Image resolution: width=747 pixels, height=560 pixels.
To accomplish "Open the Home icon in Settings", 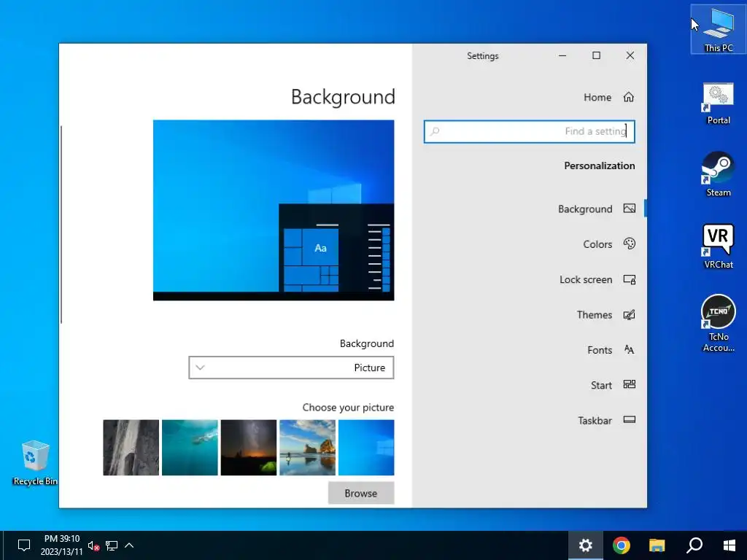I will 629,97.
